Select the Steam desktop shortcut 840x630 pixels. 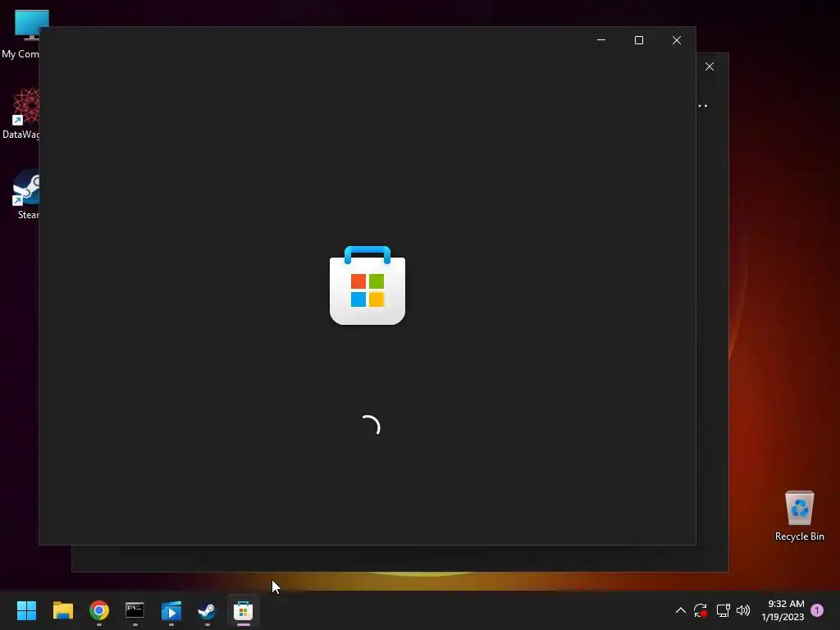point(25,194)
